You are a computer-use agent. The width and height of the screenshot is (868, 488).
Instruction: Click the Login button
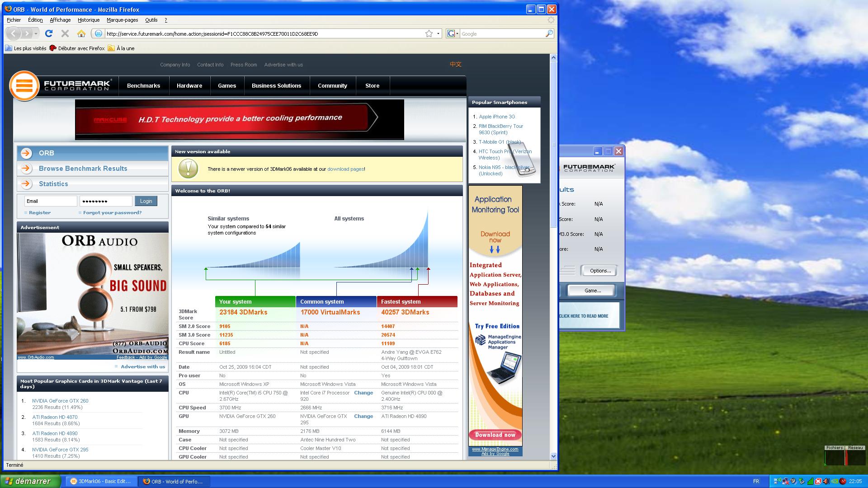click(146, 201)
